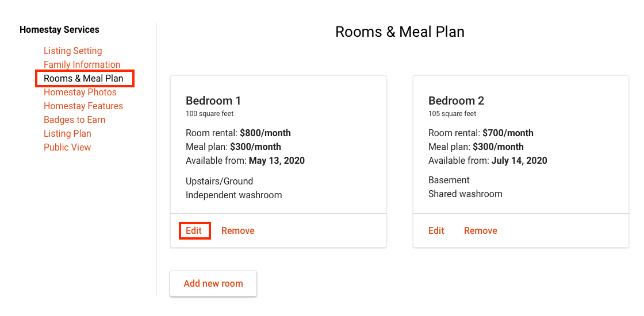This screenshot has width=644, height=316.
Task: Go to Family Information page
Action: click(82, 65)
